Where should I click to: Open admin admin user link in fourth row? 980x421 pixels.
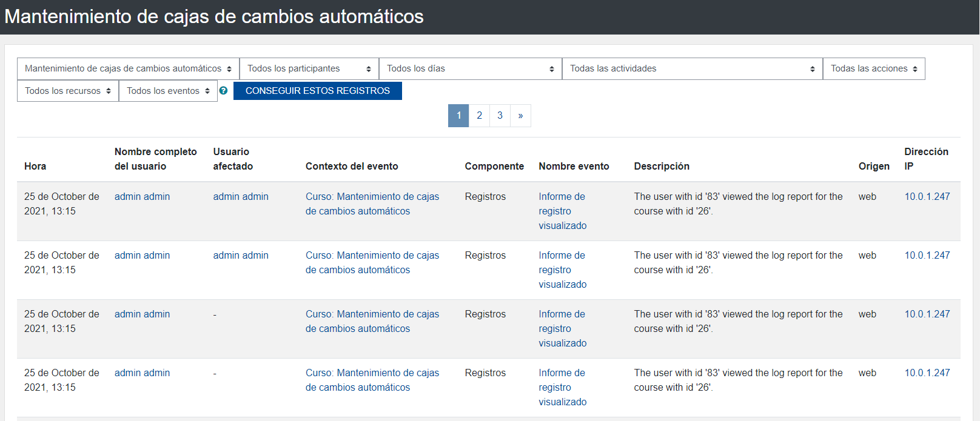coord(142,373)
